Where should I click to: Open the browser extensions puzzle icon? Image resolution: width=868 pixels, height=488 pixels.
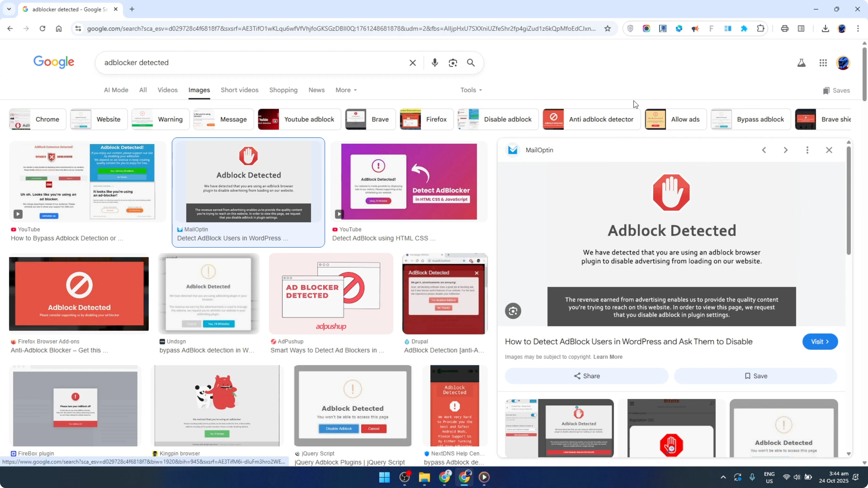[760, 28]
